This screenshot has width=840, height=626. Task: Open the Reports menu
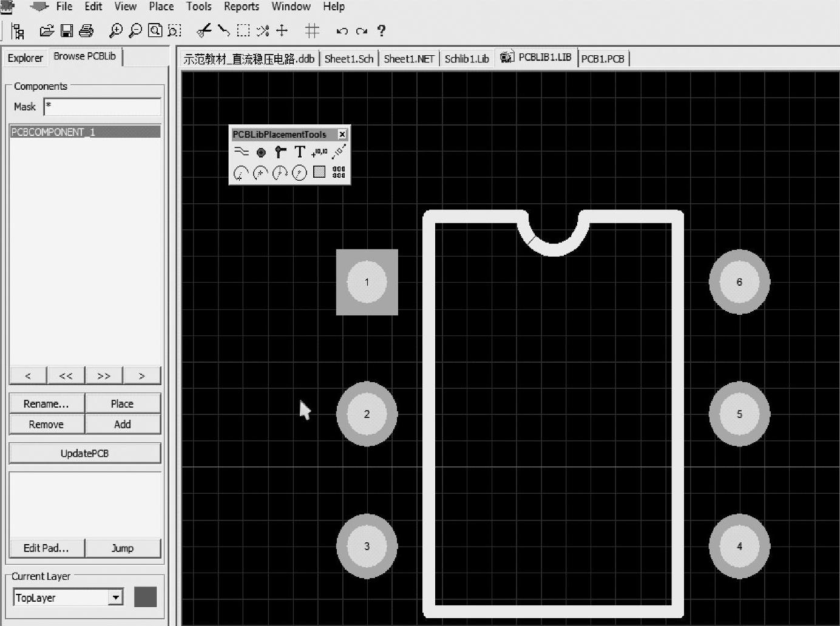241,7
